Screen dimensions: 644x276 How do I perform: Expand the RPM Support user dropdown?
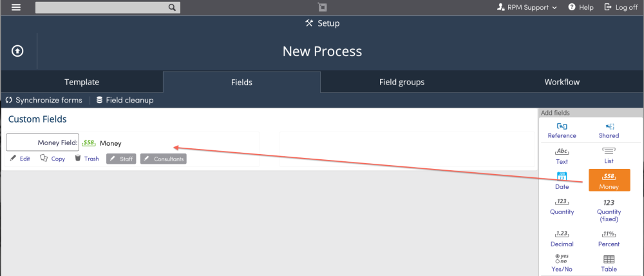point(527,7)
